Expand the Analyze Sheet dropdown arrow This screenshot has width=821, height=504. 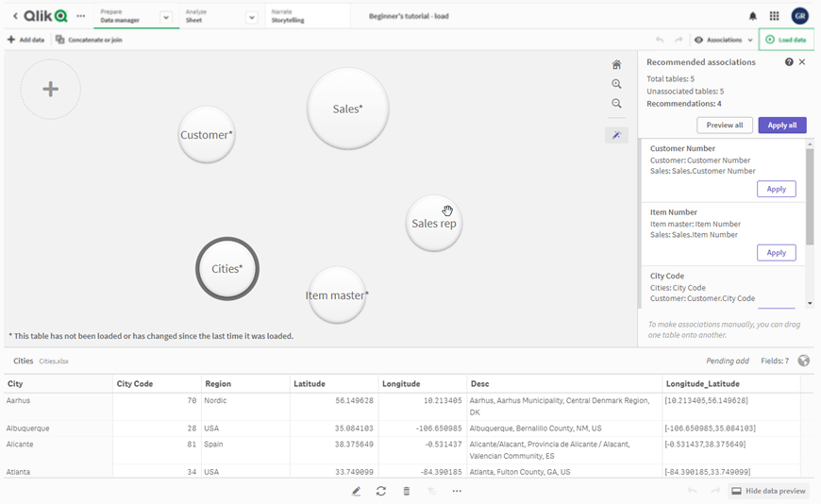pos(252,17)
